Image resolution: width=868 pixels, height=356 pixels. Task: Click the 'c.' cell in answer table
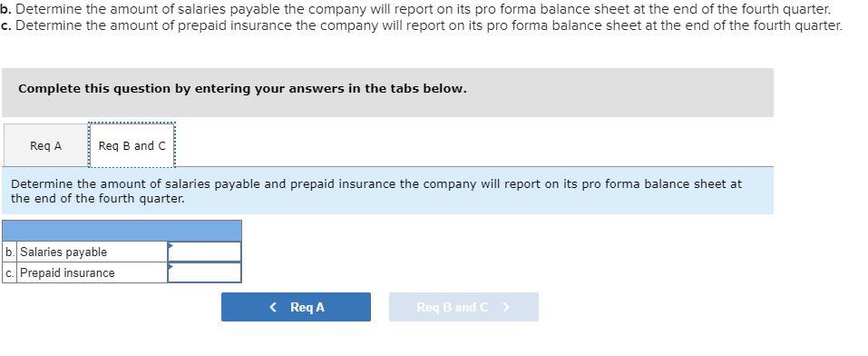coord(9,272)
